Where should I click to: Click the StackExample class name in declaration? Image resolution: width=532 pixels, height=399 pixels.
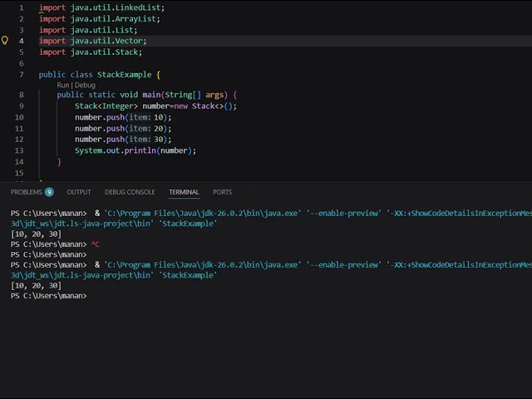(124, 75)
